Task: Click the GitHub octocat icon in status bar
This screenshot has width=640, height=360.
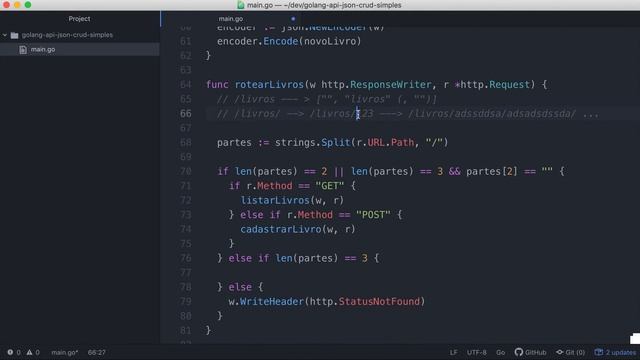Action: [x=519, y=352]
